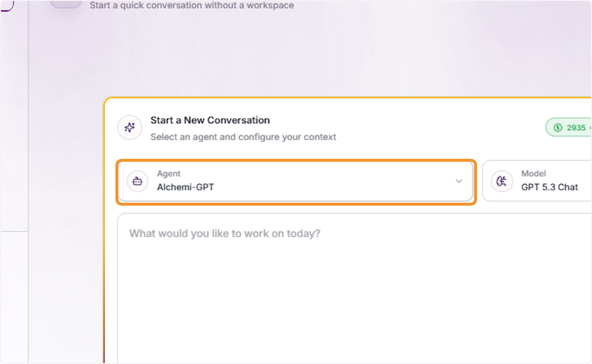Click the 2935 number in the credits badge

(x=576, y=128)
